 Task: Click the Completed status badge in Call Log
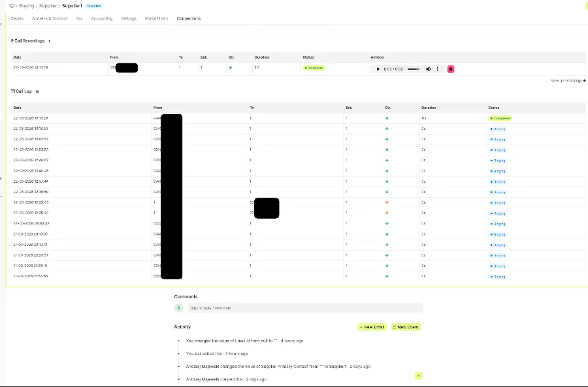pos(500,118)
